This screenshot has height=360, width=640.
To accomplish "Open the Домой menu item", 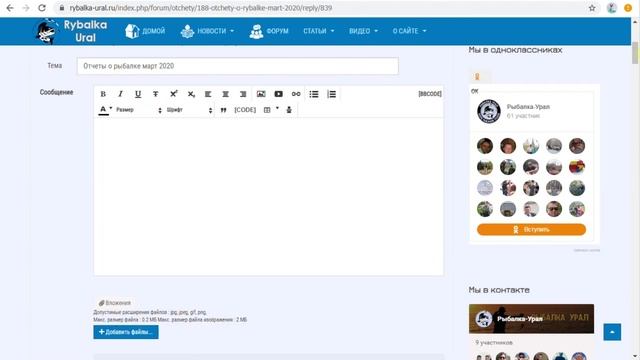I will point(153,31).
